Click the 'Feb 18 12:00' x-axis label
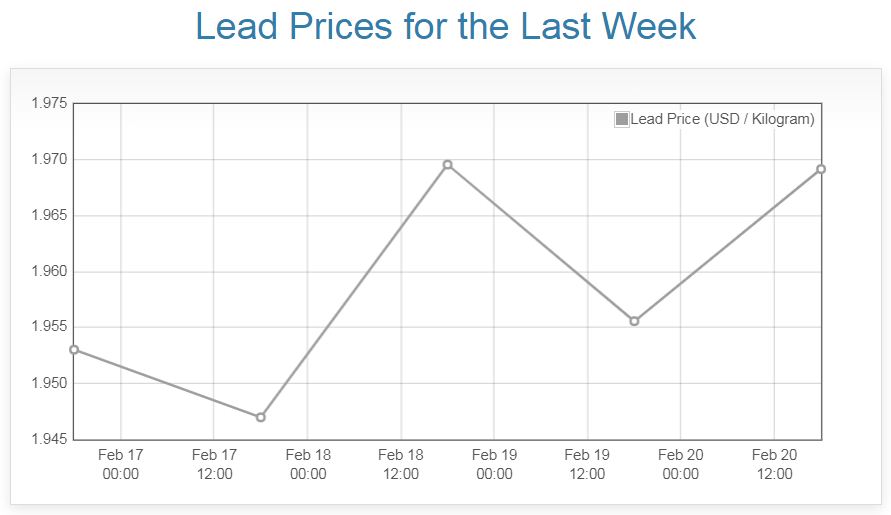Viewport: 891px width, 515px height. [400, 464]
